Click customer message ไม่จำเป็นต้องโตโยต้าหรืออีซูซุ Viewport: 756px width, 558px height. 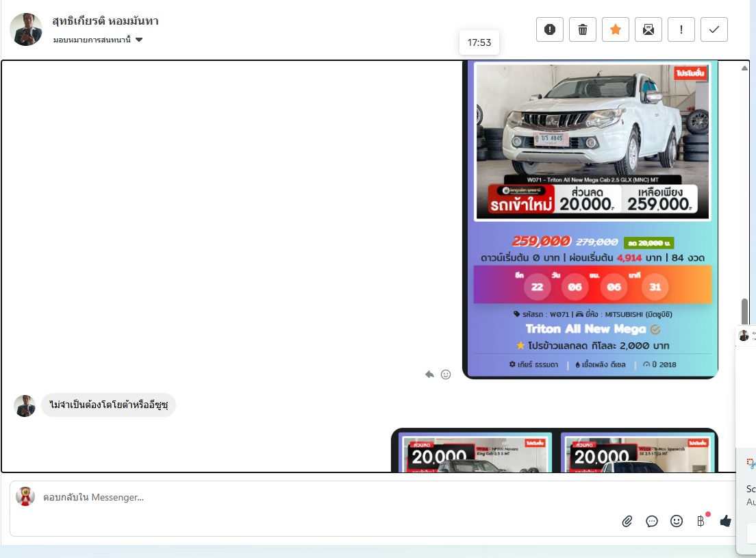109,405
